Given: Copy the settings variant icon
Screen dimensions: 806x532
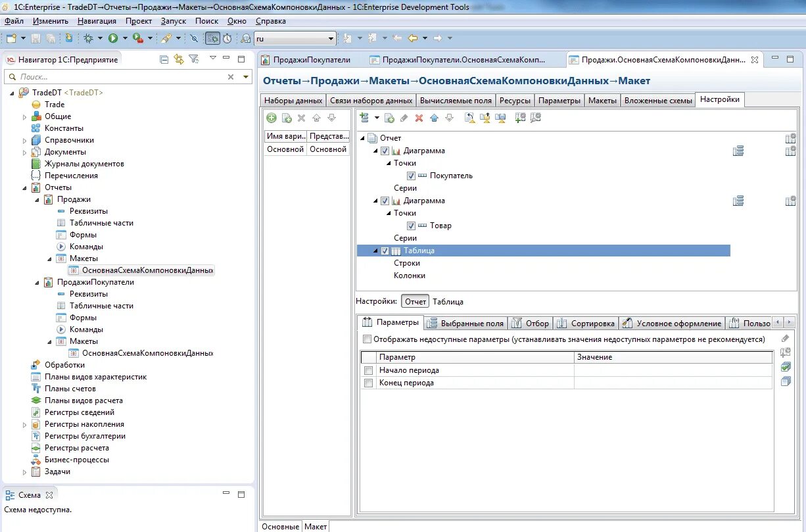Looking at the screenshot, I should (x=287, y=118).
